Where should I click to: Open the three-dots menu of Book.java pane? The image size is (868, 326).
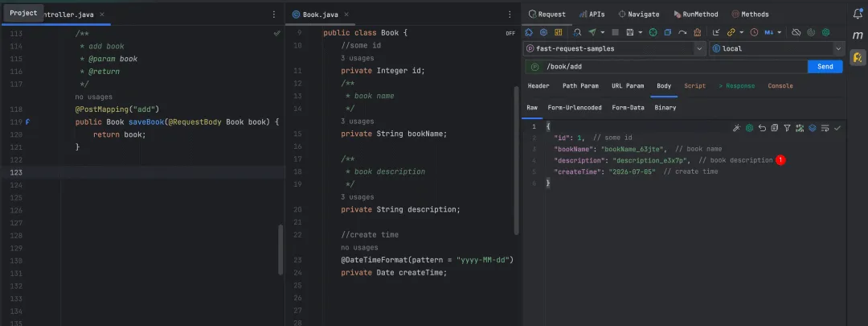coord(510,14)
